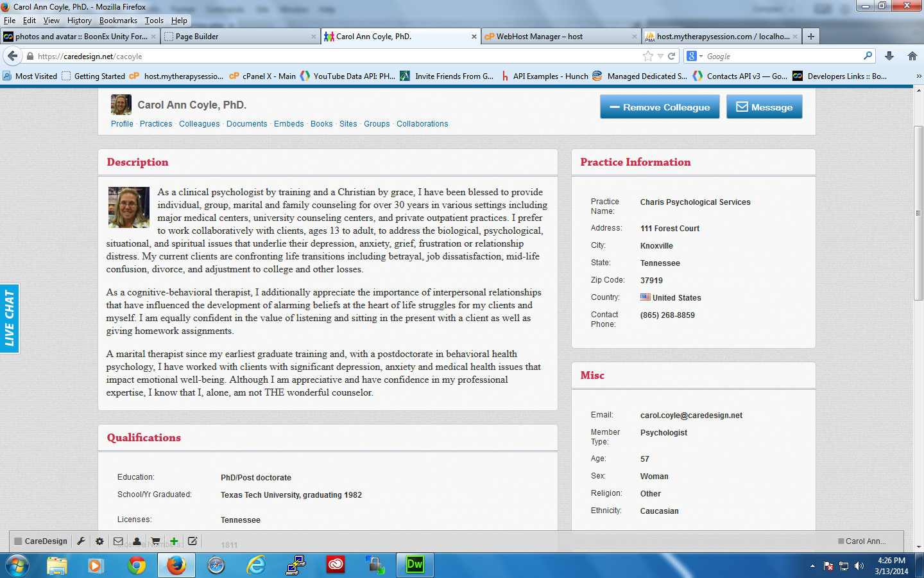Open Windows Media Player from taskbar
This screenshot has height=578, width=924.
click(96, 565)
